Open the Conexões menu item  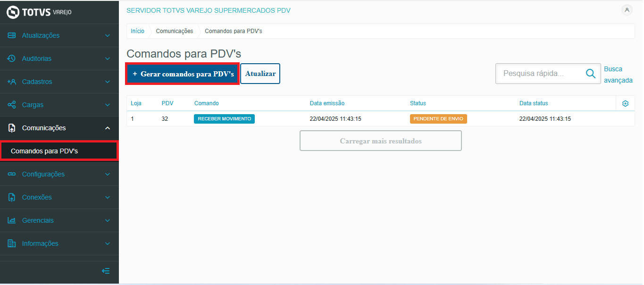59,197
